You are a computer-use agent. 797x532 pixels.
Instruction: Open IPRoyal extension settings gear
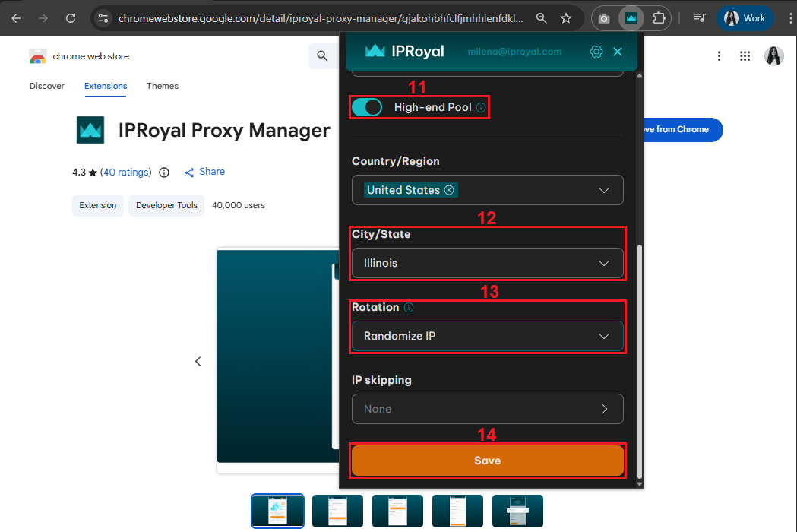point(596,52)
